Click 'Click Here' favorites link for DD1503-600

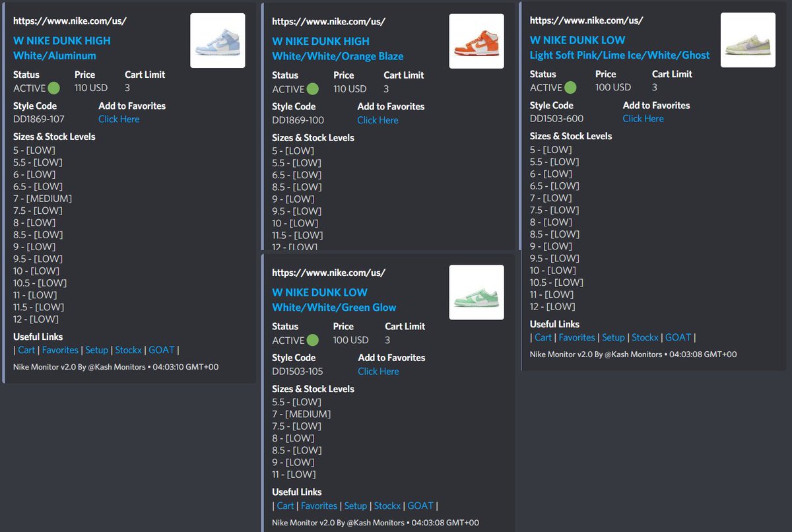tap(643, 119)
